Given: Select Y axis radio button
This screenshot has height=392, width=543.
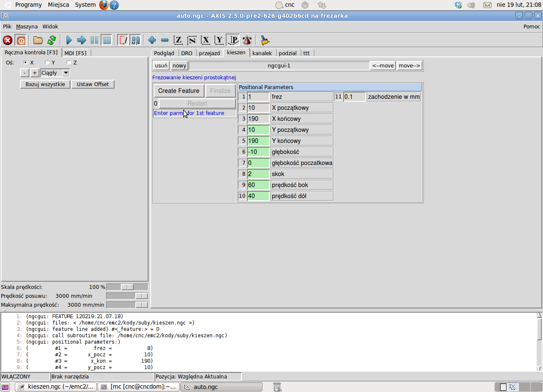Looking at the screenshot, I should [48, 62].
